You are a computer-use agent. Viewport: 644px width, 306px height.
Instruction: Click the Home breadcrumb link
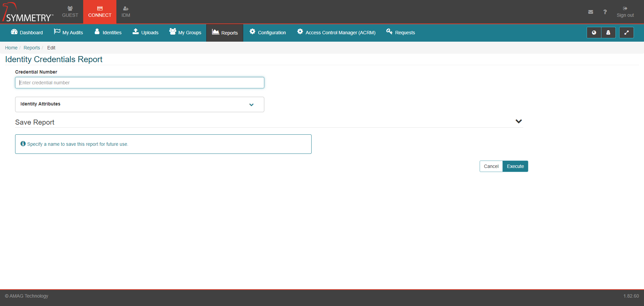click(11, 48)
